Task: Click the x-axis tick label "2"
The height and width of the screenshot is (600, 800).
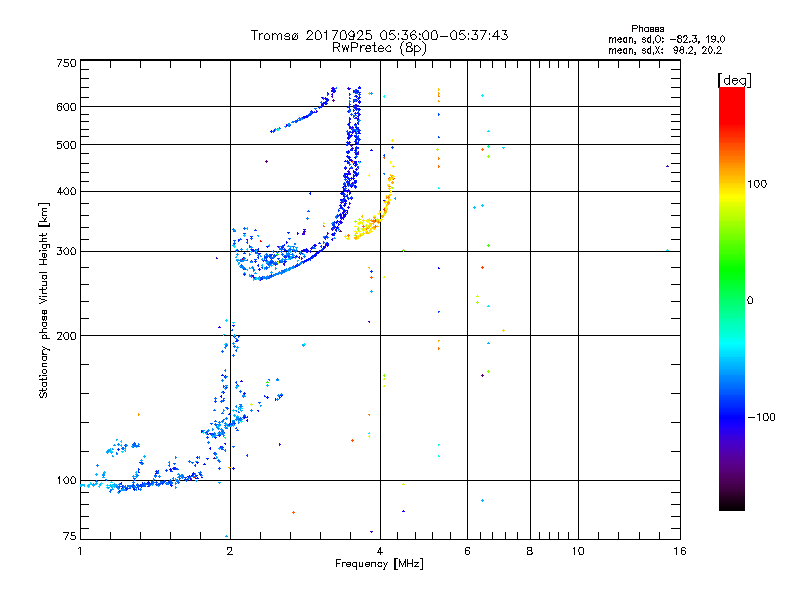Action: click(x=230, y=551)
